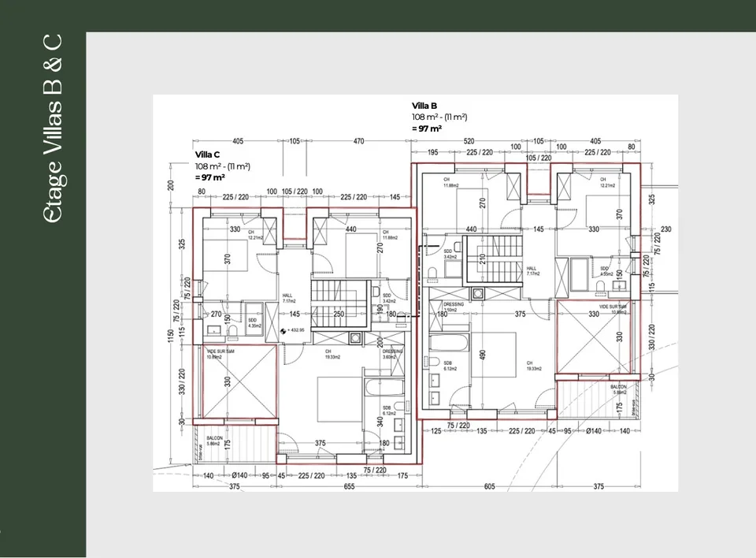The height and width of the screenshot is (558, 756).
Task: Click the "470" top dimension label
Action: coord(359,141)
